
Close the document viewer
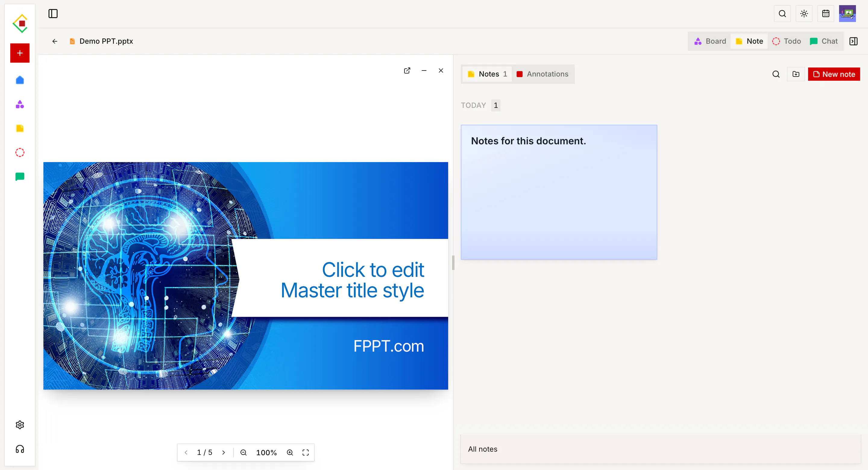coord(441,70)
